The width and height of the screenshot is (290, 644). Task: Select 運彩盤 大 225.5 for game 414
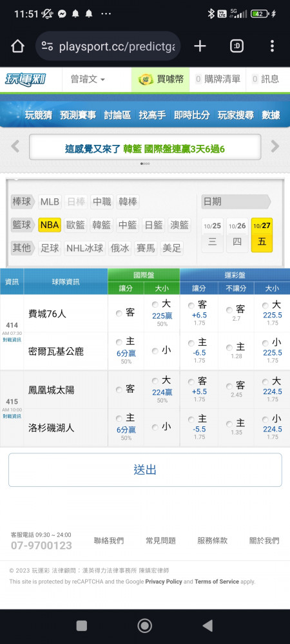click(x=266, y=305)
